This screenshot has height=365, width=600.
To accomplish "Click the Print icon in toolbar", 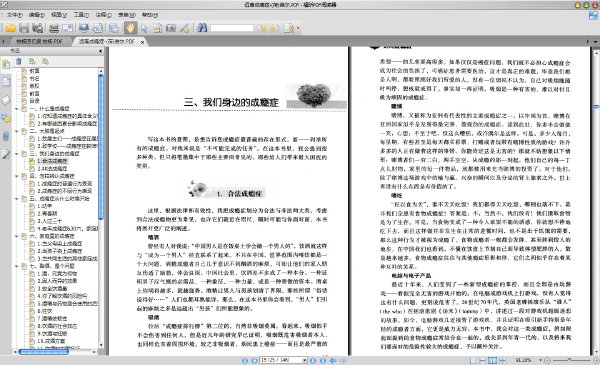I will [54, 28].
